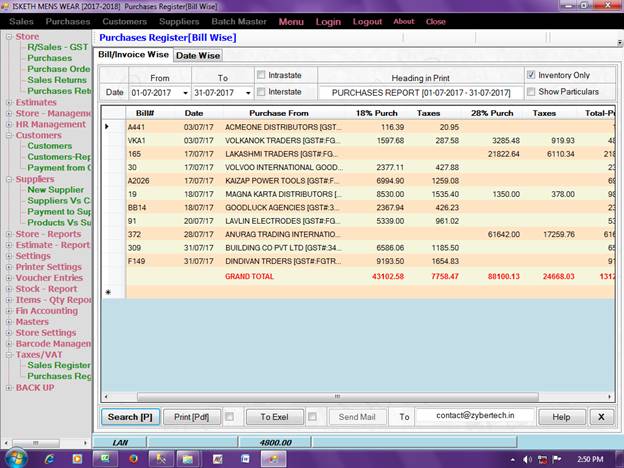Screen dimensions: 624x468
Task: Click the X close button beside Help
Action: (x=600, y=416)
